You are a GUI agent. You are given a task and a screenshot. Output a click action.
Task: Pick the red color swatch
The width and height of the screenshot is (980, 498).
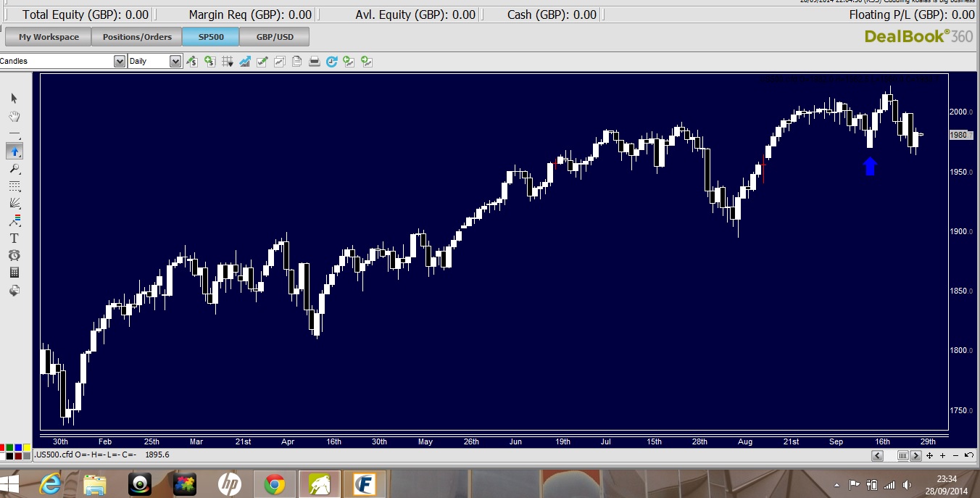point(2,447)
